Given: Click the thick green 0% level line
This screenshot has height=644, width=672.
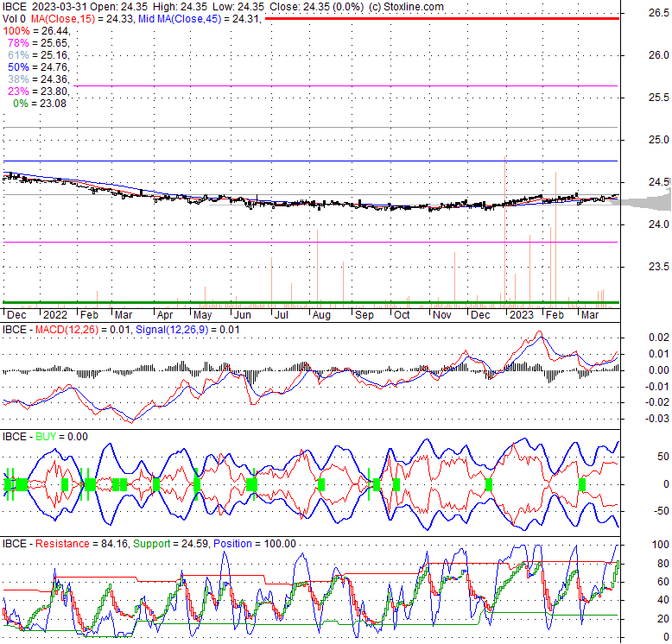Looking at the screenshot, I should pyautogui.click(x=311, y=303).
